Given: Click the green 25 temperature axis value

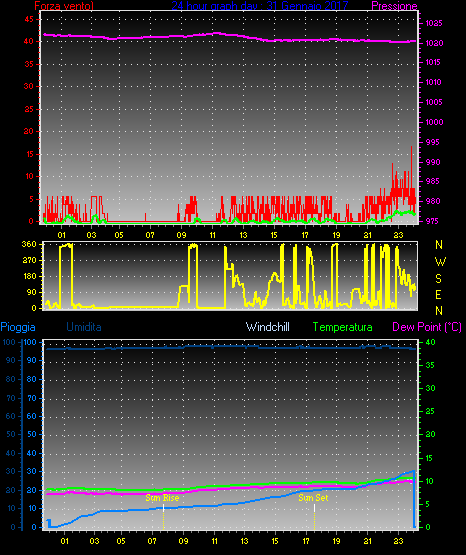Looking at the screenshot, I should (x=430, y=411).
